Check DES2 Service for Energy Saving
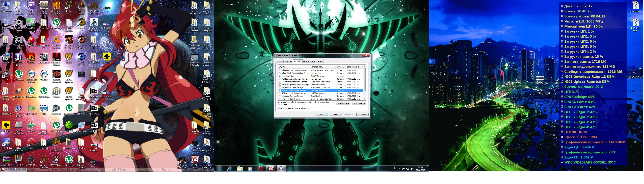Viewport: 644px width, 184px height. point(280,79)
